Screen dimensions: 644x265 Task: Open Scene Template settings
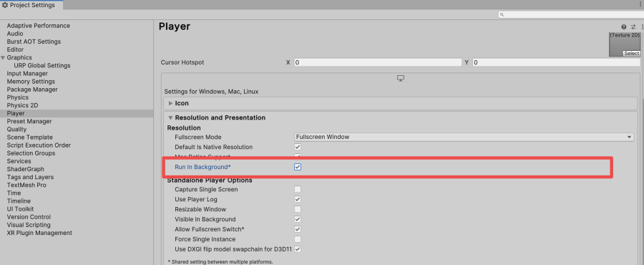[x=29, y=138]
